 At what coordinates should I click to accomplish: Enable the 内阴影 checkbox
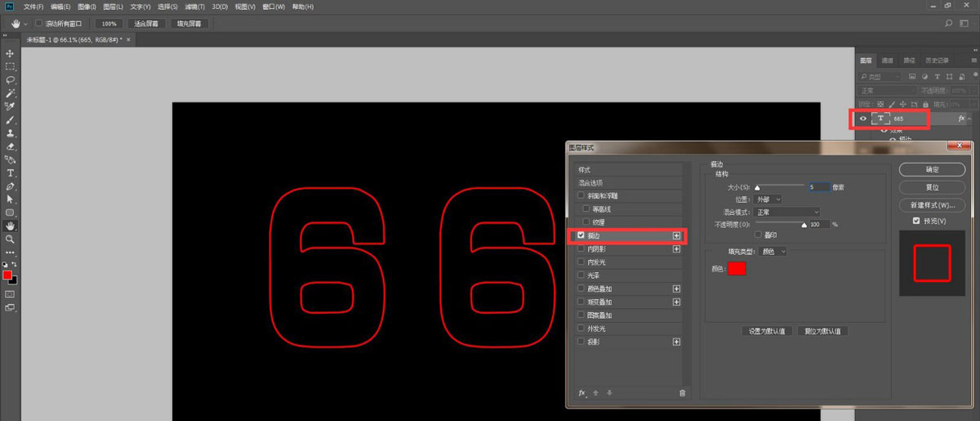pos(581,249)
